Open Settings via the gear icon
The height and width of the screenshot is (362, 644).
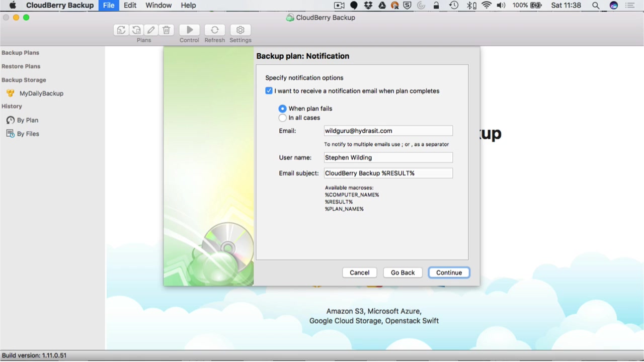[240, 30]
